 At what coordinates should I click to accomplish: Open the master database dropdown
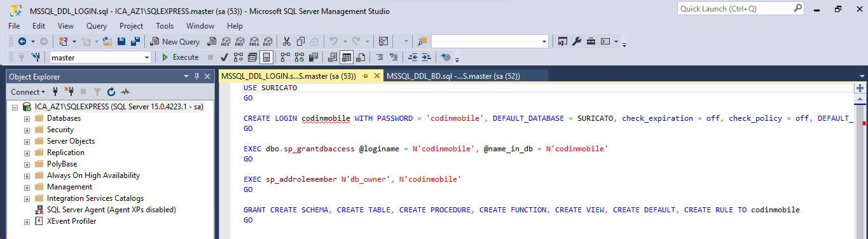pos(147,57)
